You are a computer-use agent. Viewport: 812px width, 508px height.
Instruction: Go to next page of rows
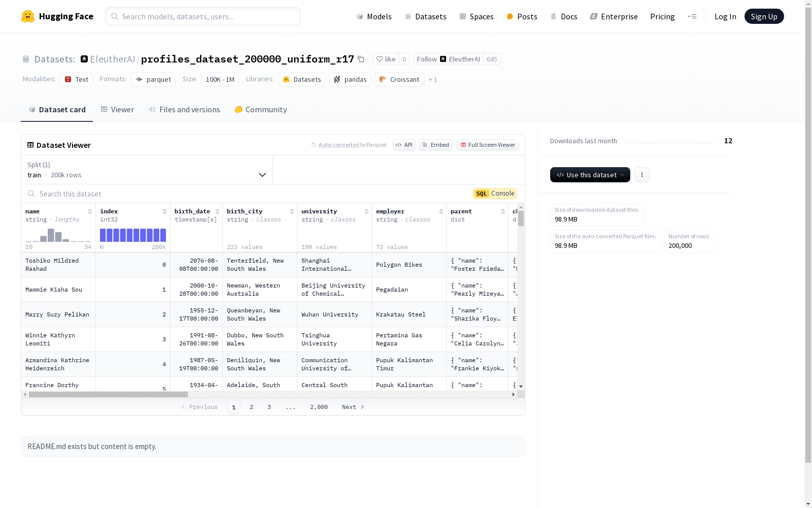353,407
